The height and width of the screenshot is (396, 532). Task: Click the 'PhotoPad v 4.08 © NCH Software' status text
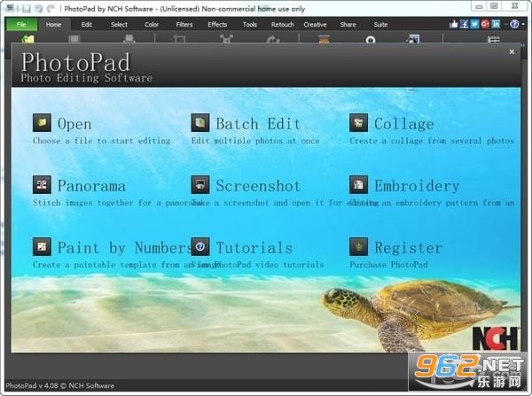(59, 385)
